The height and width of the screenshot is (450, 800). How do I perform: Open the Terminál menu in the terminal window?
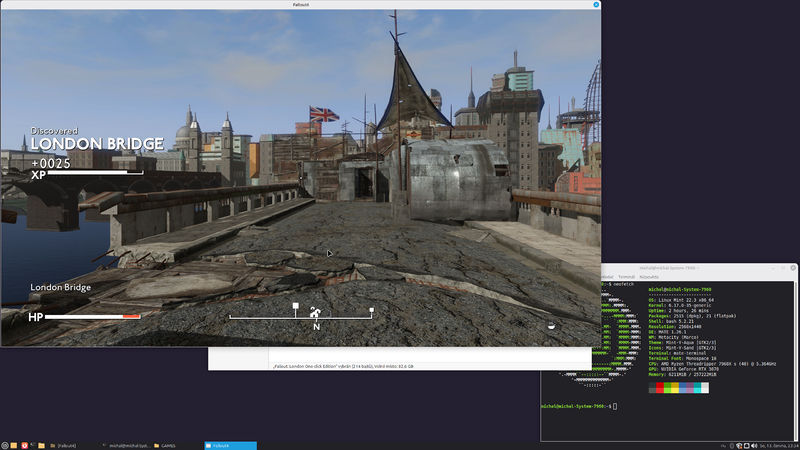point(626,277)
